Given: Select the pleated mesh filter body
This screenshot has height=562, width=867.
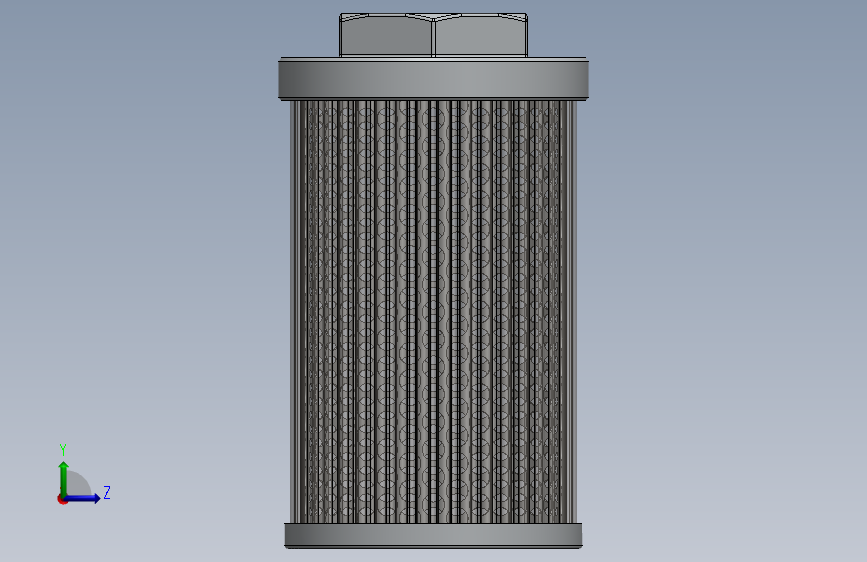Looking at the screenshot, I should click(x=434, y=311).
